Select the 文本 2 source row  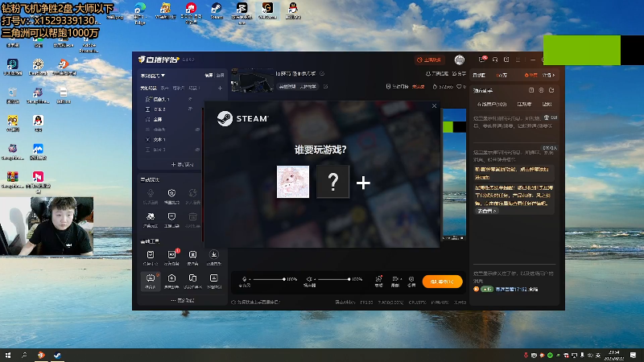(x=171, y=109)
